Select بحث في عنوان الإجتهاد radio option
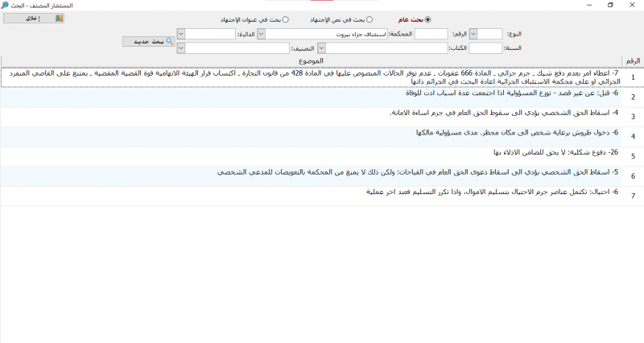Image resolution: width=644 pixels, height=343 pixels. point(286,19)
